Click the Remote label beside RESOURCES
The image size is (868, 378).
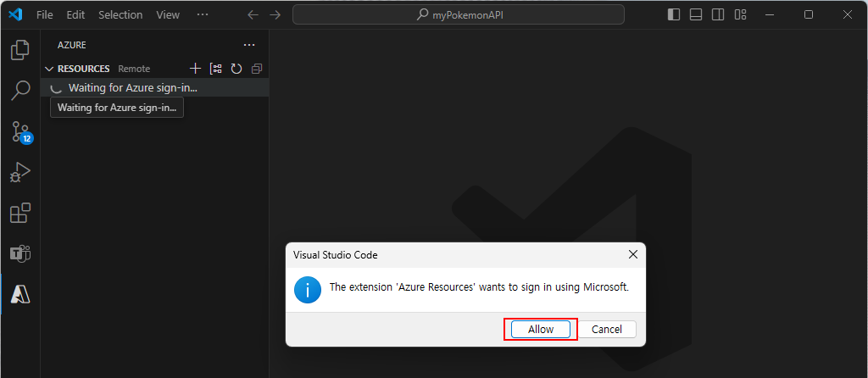click(x=134, y=69)
